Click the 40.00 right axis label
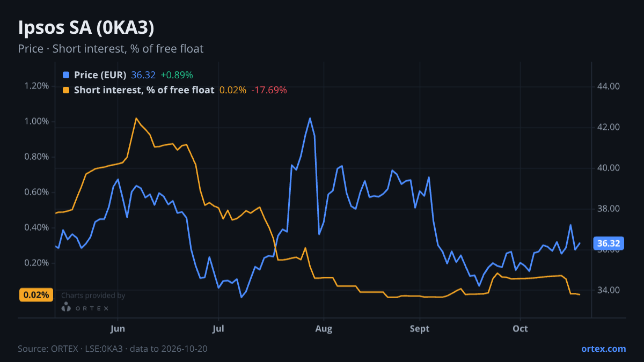Image resolution: width=644 pixels, height=362 pixels. tap(609, 168)
